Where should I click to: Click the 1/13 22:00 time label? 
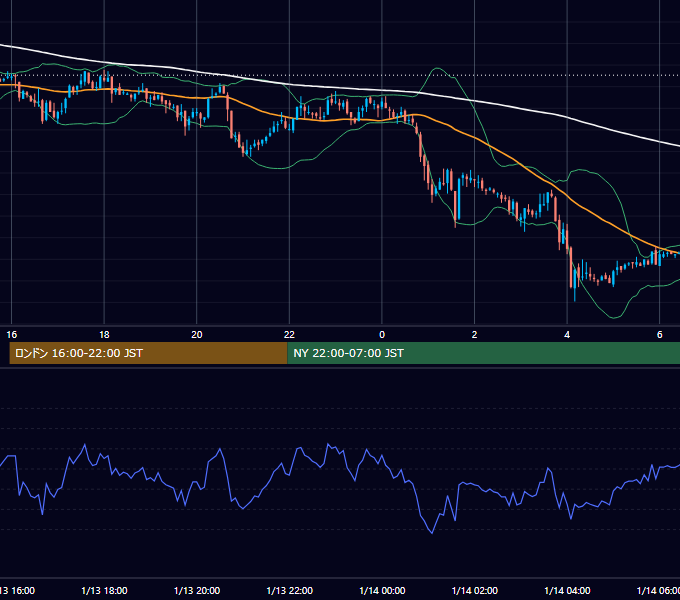[x=289, y=590]
